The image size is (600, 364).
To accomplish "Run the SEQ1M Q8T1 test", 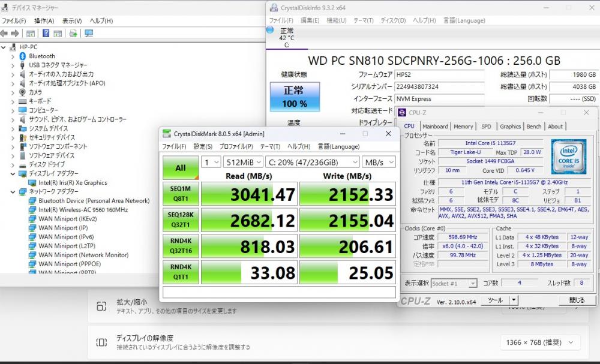I will click(x=181, y=194).
